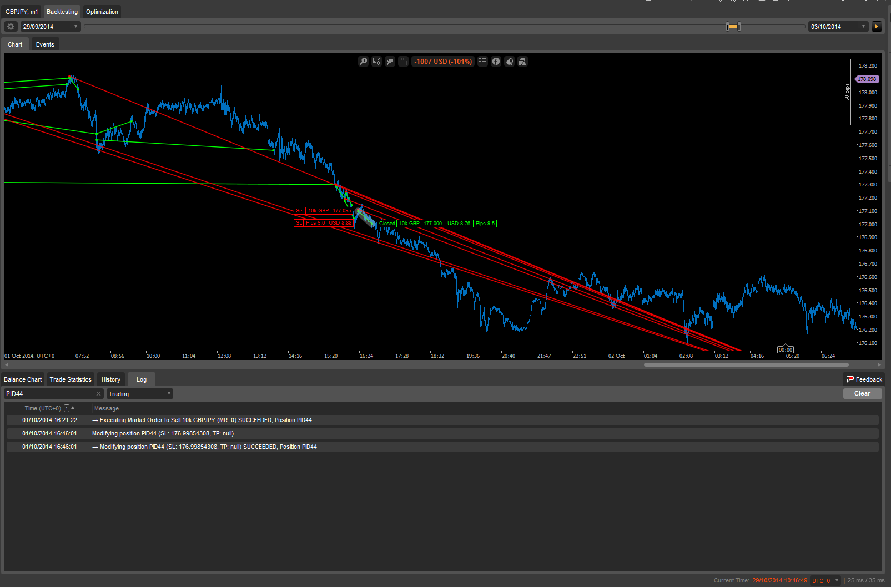Open the Balance Chart tab

click(x=23, y=379)
